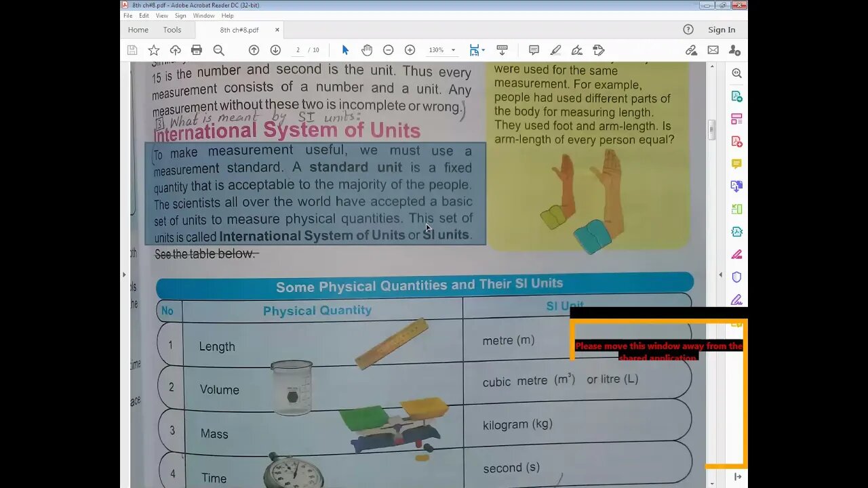This screenshot has height=488, width=868.
Task: Expand the left navigation pane
Action: coord(123,274)
